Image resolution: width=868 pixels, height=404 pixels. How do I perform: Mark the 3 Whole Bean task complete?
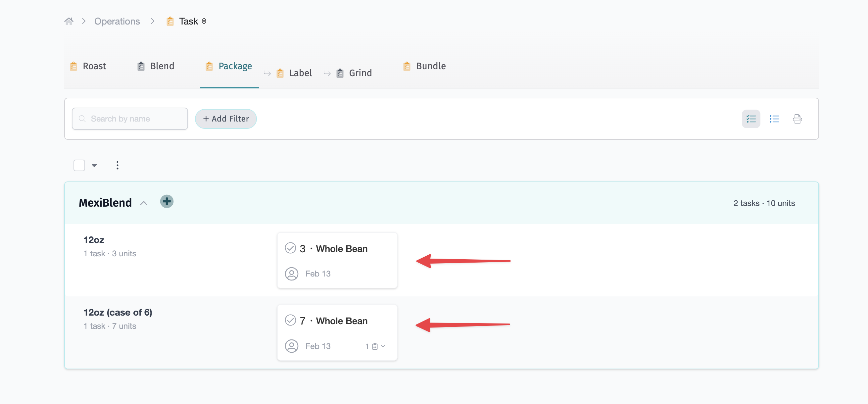point(290,248)
